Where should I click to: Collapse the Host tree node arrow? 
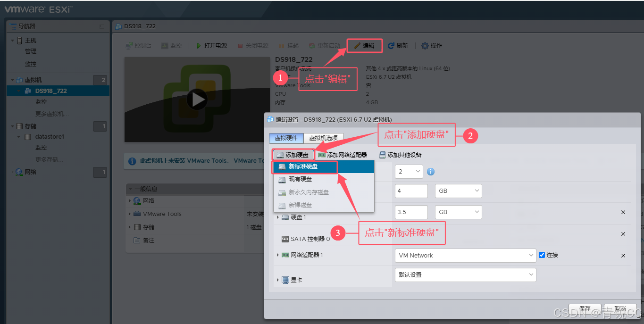pyautogui.click(x=13, y=41)
